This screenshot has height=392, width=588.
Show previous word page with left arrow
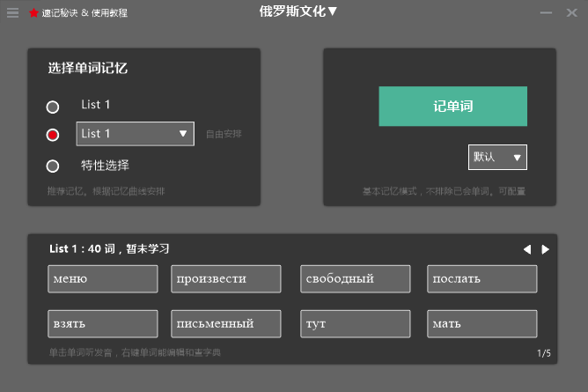[x=527, y=249]
